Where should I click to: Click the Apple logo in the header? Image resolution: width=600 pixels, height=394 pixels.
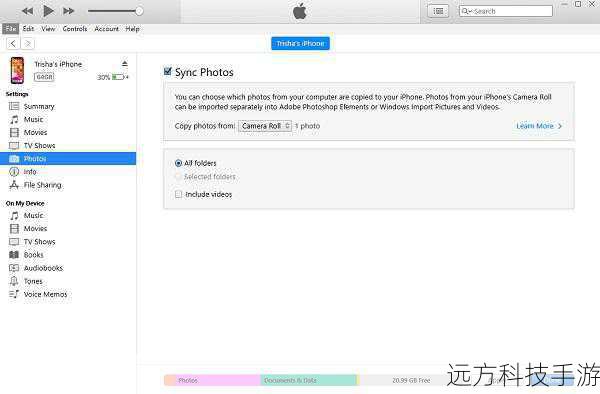(x=300, y=11)
